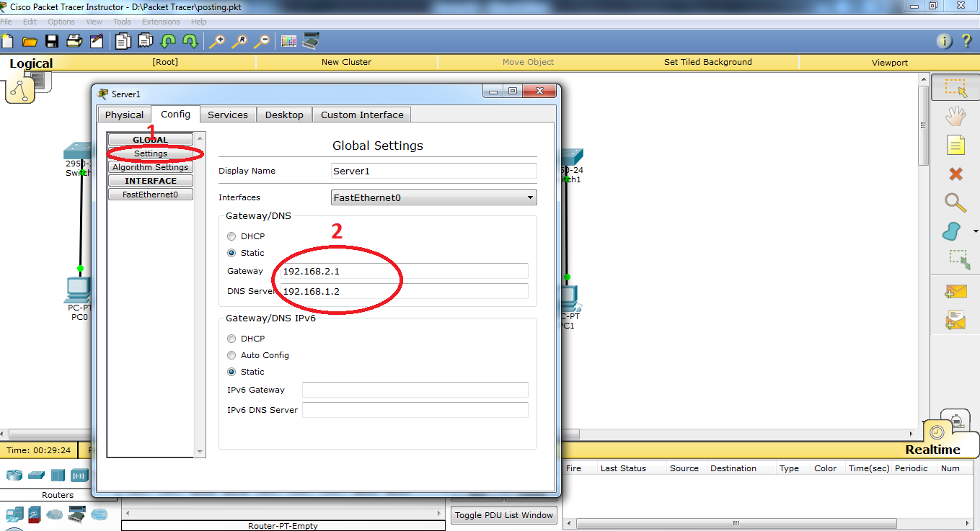Expand the polygon tool dropdown arrow
Image resolution: width=980 pixels, height=531 pixels.
pyautogui.click(x=976, y=231)
